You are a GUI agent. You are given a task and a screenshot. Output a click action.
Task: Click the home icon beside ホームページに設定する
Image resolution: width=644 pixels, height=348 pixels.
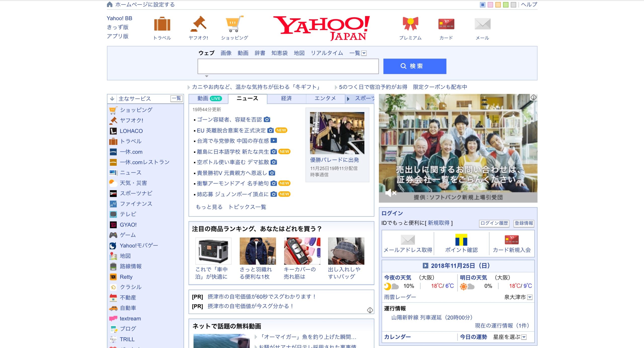110,4
